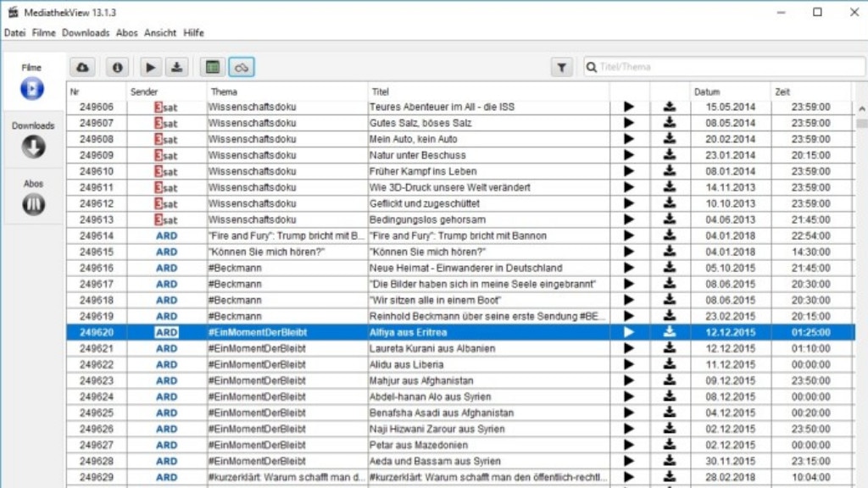Play 'Neue Heimat - Einwanderer in Deutschland'
This screenshot has width=868, height=488.
coord(629,268)
